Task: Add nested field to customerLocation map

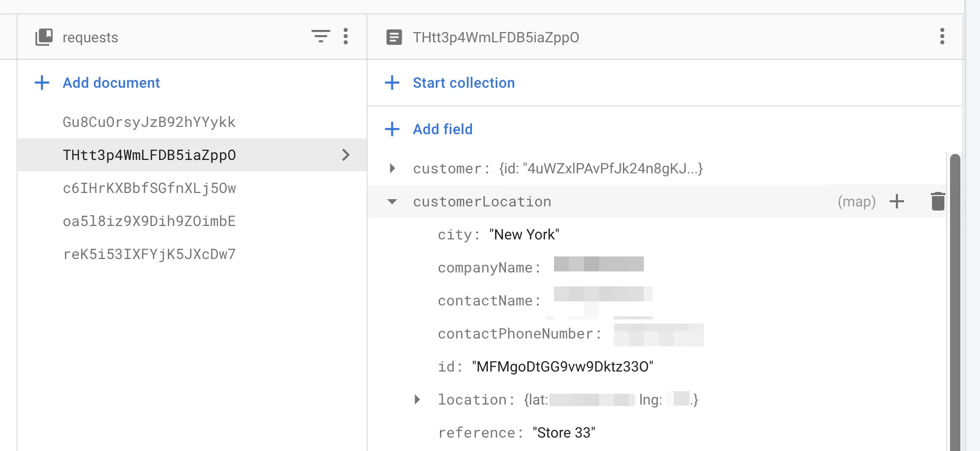Action: tap(897, 201)
